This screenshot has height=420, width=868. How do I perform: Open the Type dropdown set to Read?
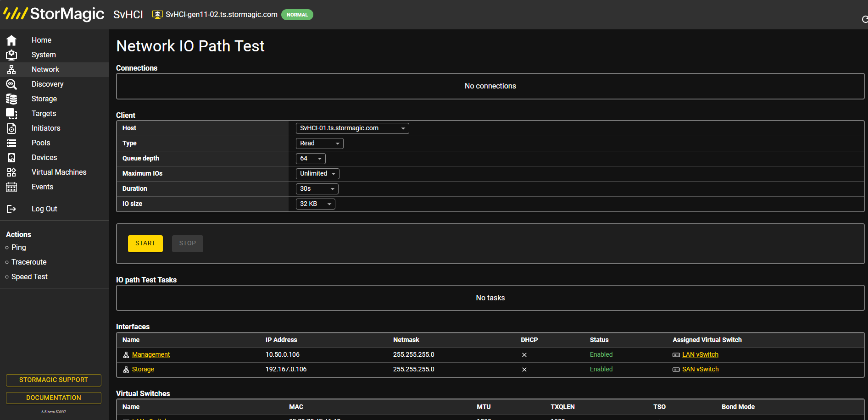click(320, 144)
